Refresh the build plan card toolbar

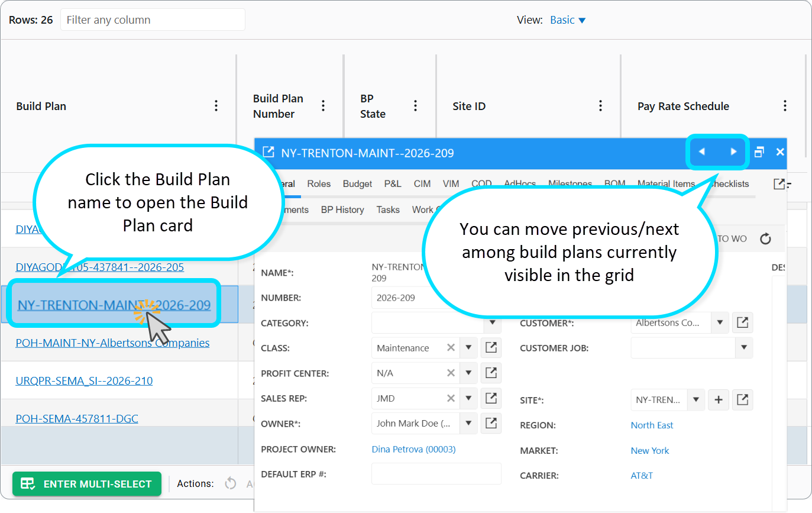(765, 238)
